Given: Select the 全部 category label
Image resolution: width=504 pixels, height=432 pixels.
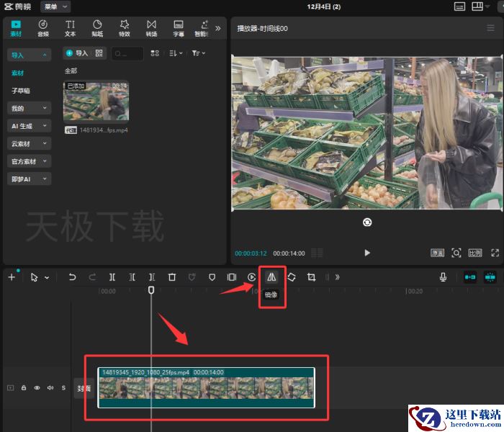Looking at the screenshot, I should pyautogui.click(x=71, y=71).
